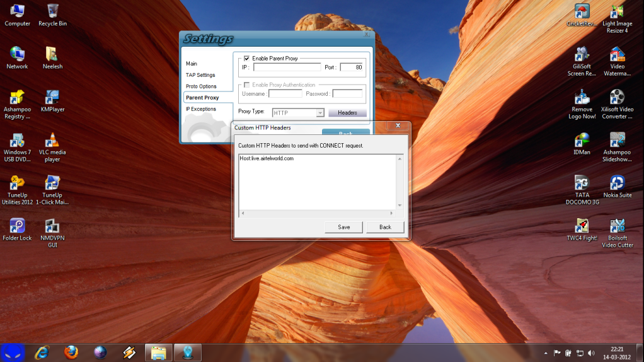Select the NMDVPN GUI shortcut
Image resolution: width=644 pixels, height=362 pixels.
point(52,233)
